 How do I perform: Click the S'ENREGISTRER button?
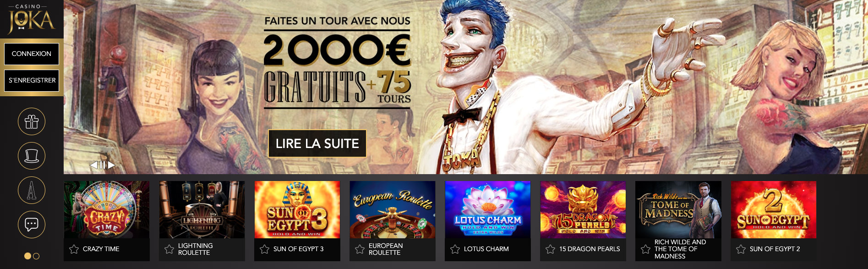(x=32, y=80)
